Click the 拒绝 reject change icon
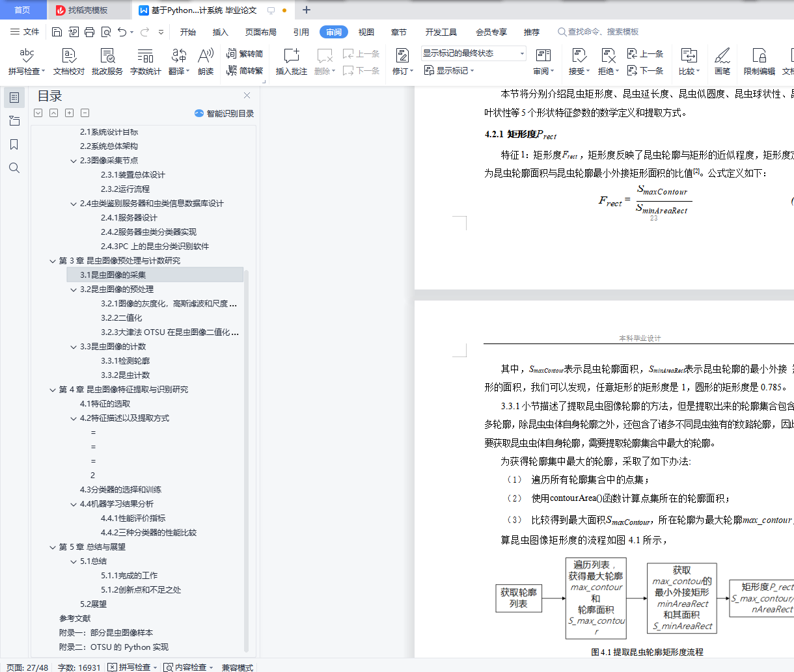The width and height of the screenshot is (794, 672). pos(608,55)
